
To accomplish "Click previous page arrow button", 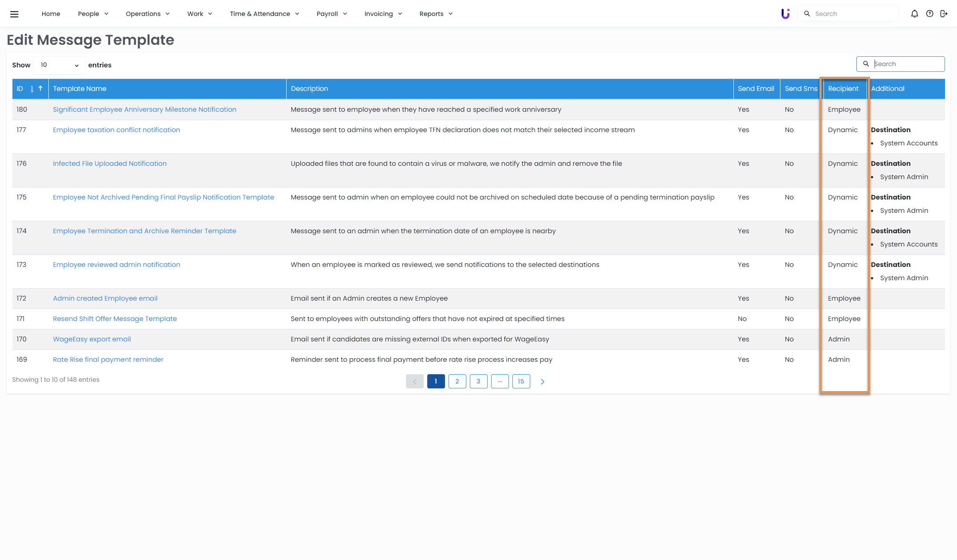I will pos(414,381).
